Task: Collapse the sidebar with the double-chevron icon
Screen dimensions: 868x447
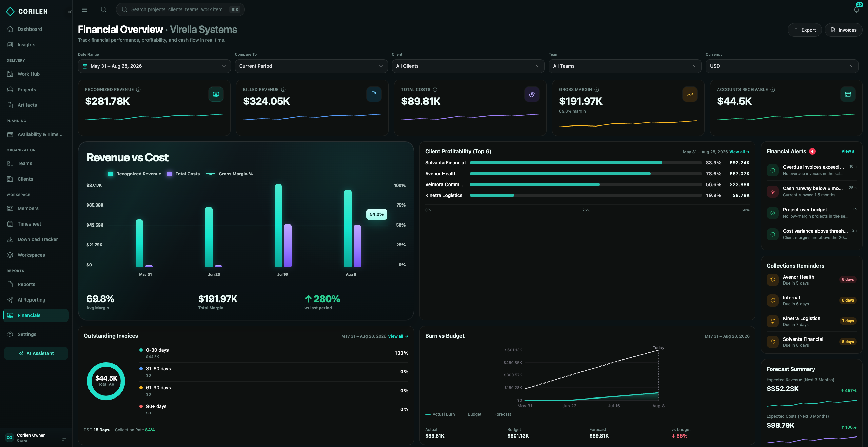Action: (70, 12)
